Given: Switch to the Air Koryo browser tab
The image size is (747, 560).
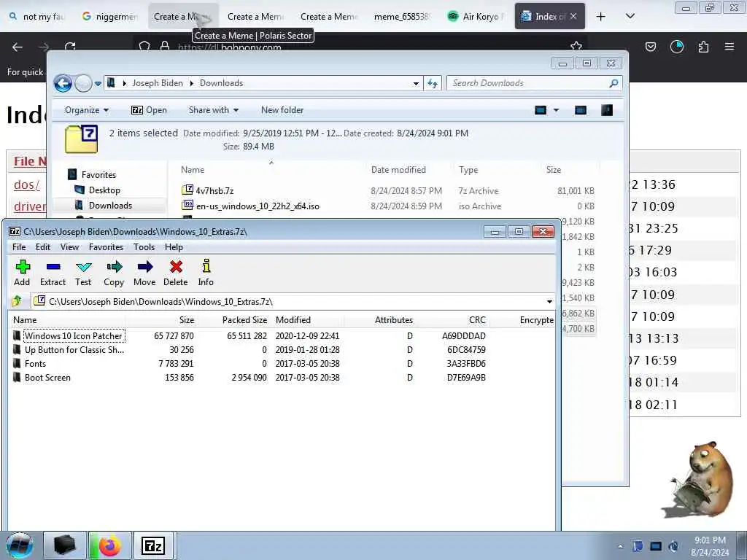Looking at the screenshot, I should coord(477,16).
